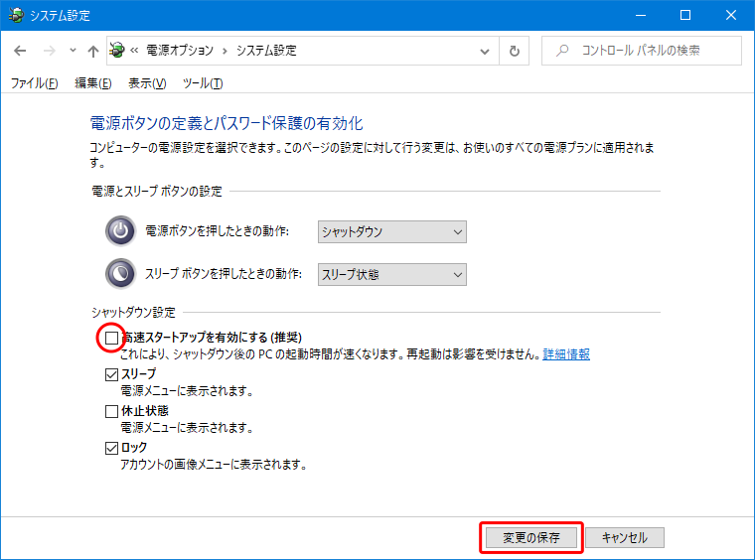Screen dimensions: 755x560
Task: Click the Up one level arrow
Action: click(92, 51)
